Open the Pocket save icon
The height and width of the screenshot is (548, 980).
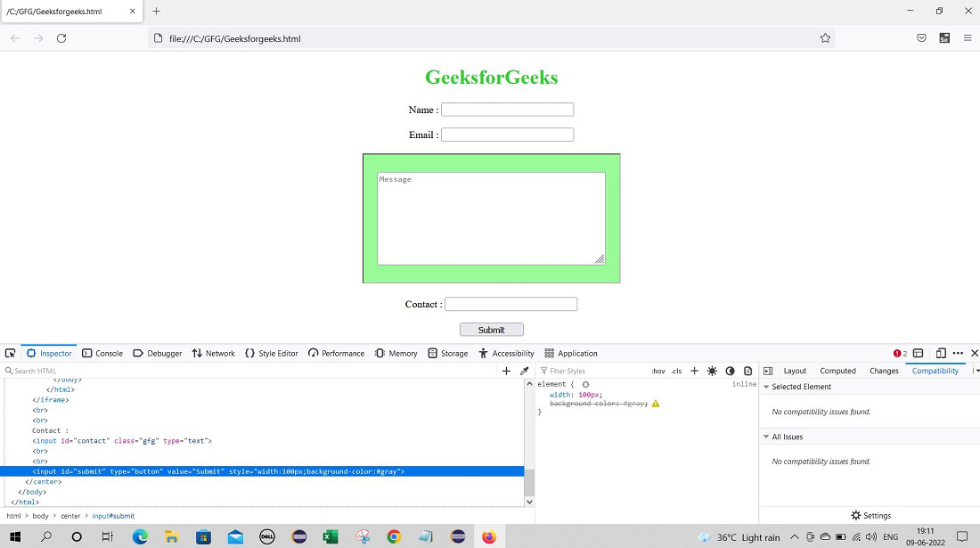[921, 38]
